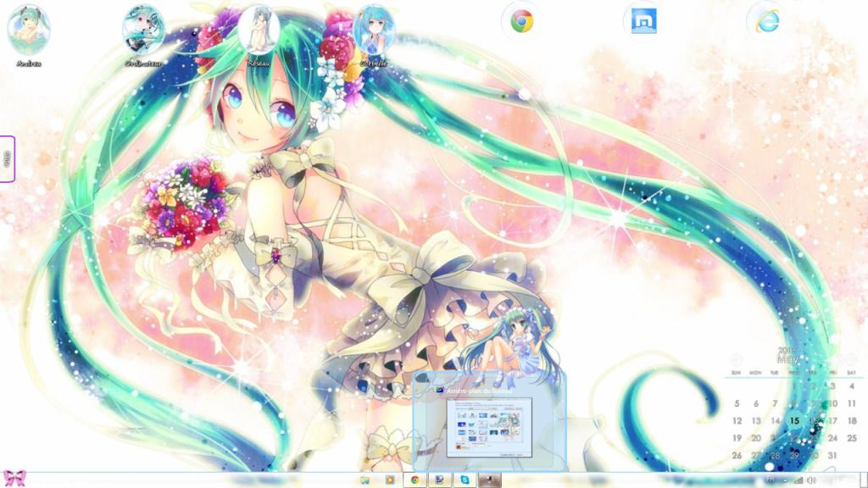This screenshot has width=868, height=488.
Task: Open the network signal tray icon
Action: 798,480
